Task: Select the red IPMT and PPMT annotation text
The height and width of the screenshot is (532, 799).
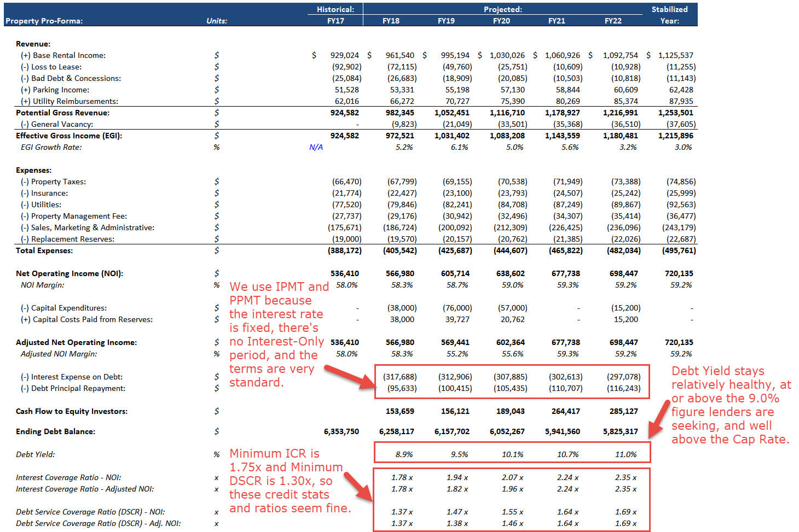Action: (278, 334)
